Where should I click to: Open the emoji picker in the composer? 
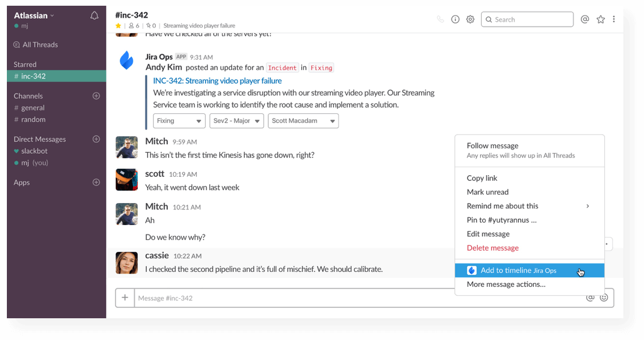[x=604, y=297]
